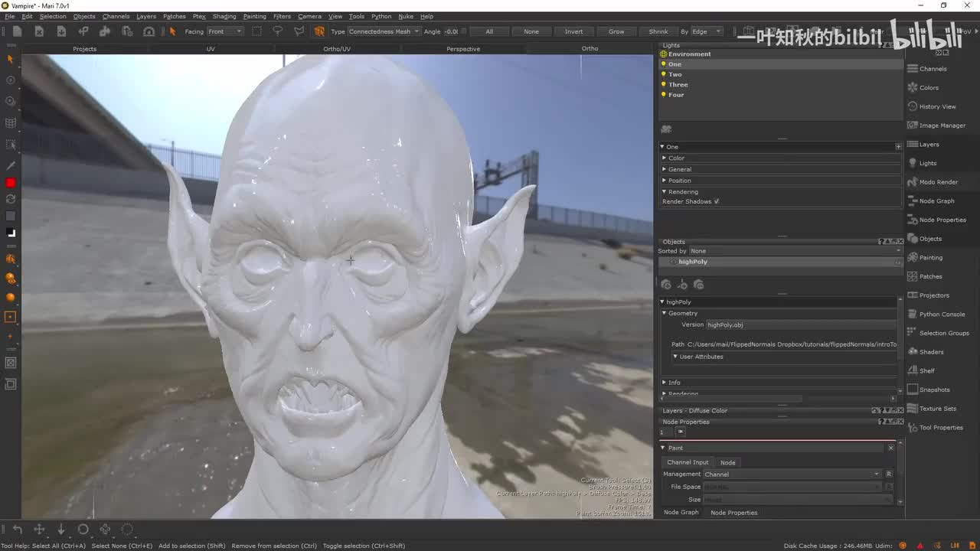Expand the Position section
The image size is (980, 551).
[x=664, y=181]
